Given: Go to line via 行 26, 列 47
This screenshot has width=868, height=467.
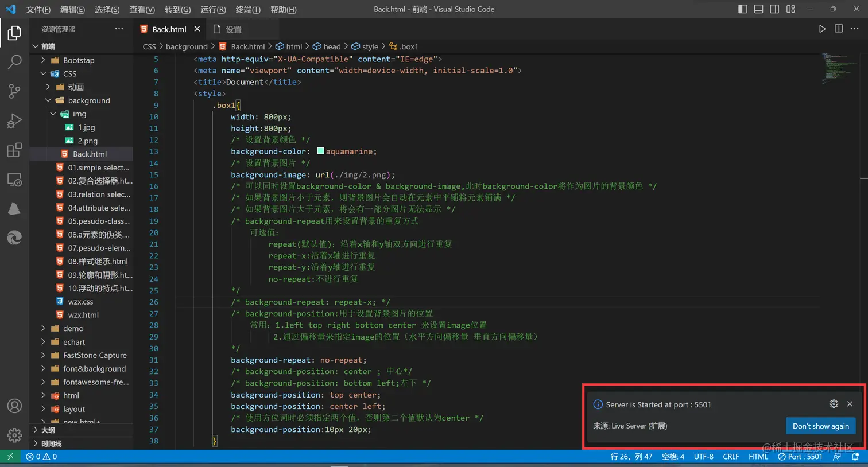Looking at the screenshot, I should 631,457.
